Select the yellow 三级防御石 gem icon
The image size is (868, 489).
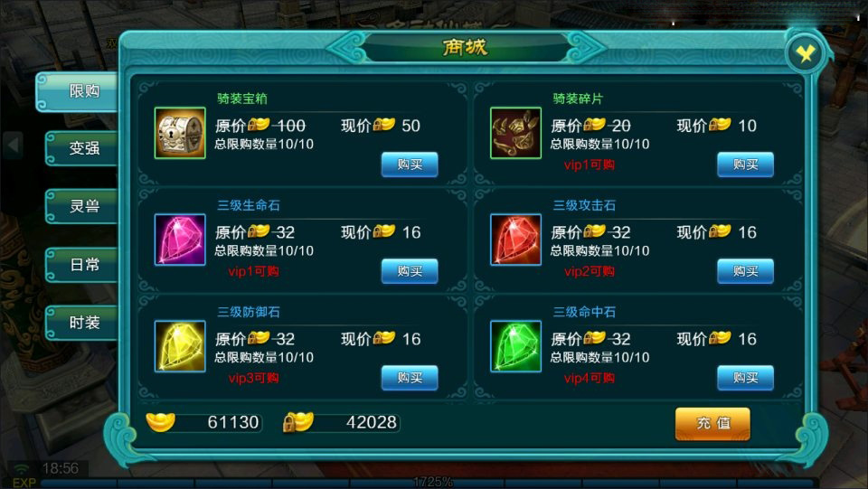point(180,346)
